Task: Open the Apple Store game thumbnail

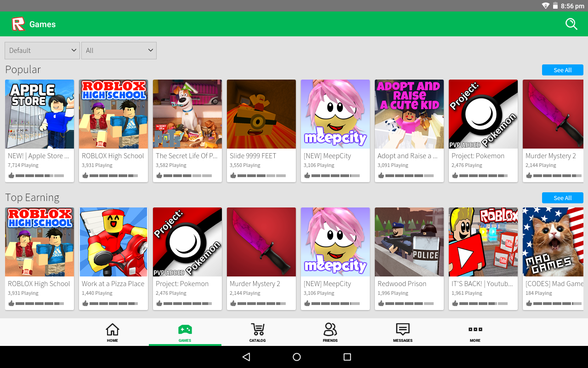Action: coord(40,114)
